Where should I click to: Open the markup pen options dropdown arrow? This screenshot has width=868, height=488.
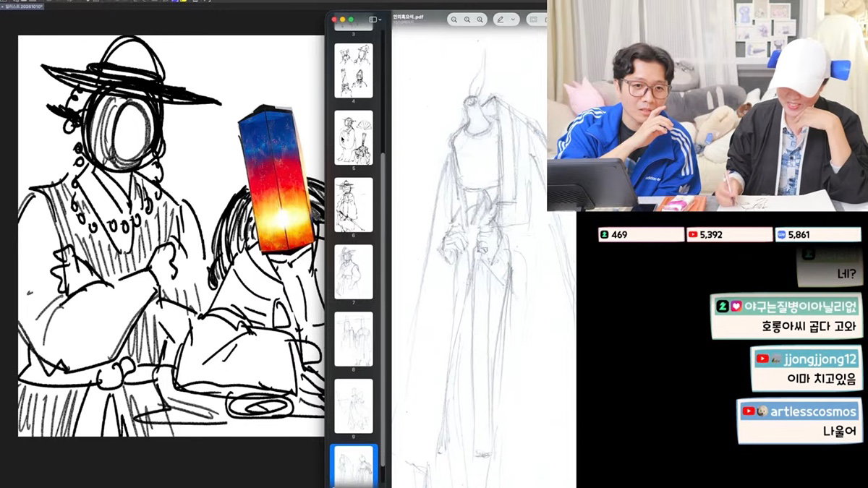pyautogui.click(x=513, y=20)
